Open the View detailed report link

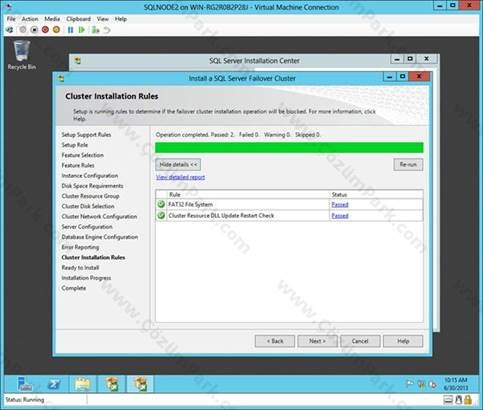click(x=180, y=177)
